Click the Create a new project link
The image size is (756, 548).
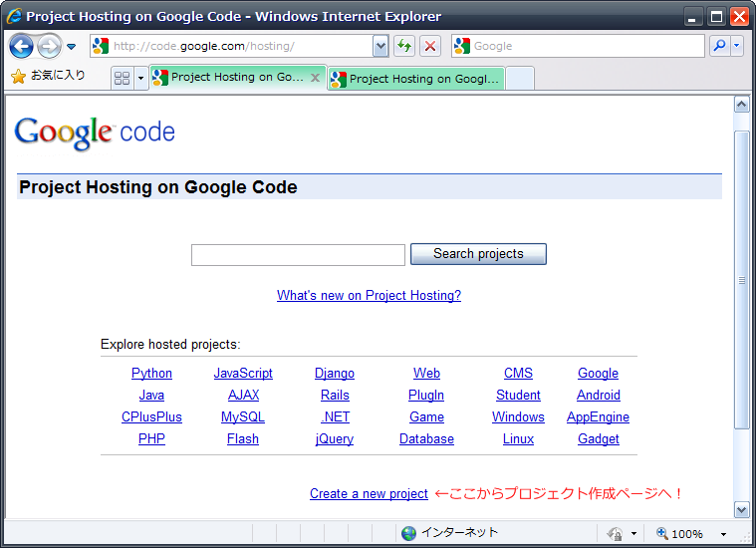369,494
